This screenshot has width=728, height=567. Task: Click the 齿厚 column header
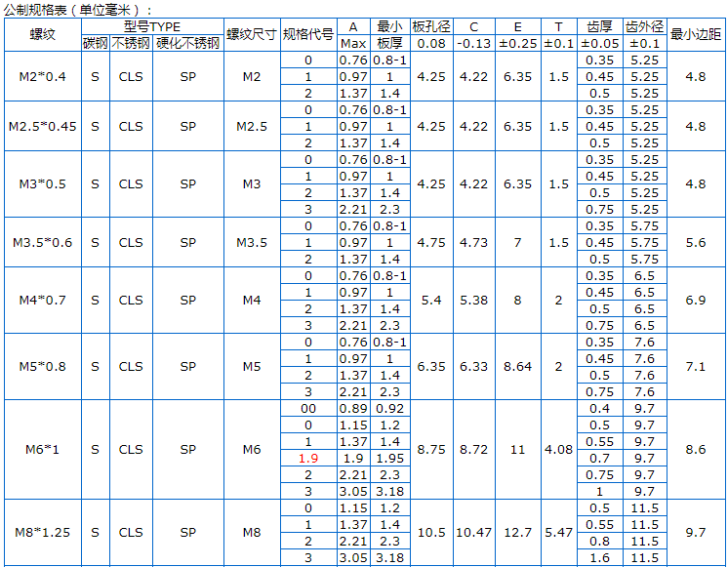(x=599, y=26)
